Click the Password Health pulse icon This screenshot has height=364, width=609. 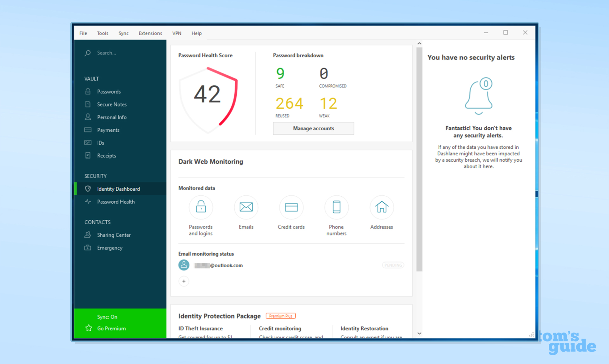[x=88, y=202]
